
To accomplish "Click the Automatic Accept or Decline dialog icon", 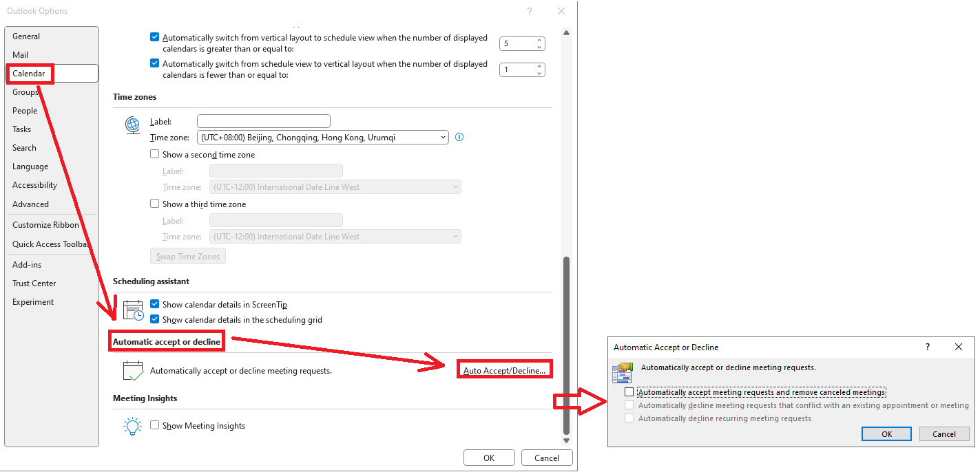I will point(622,373).
